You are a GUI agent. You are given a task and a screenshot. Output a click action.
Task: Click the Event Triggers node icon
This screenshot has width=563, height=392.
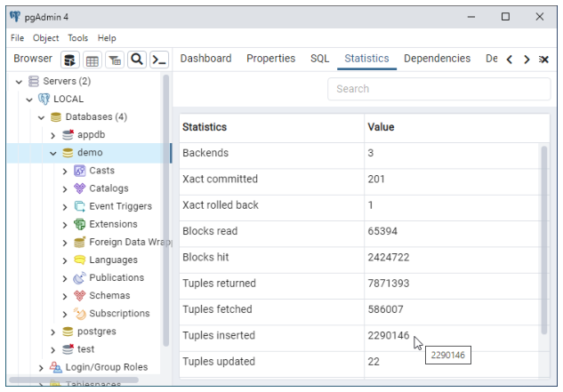click(80, 206)
